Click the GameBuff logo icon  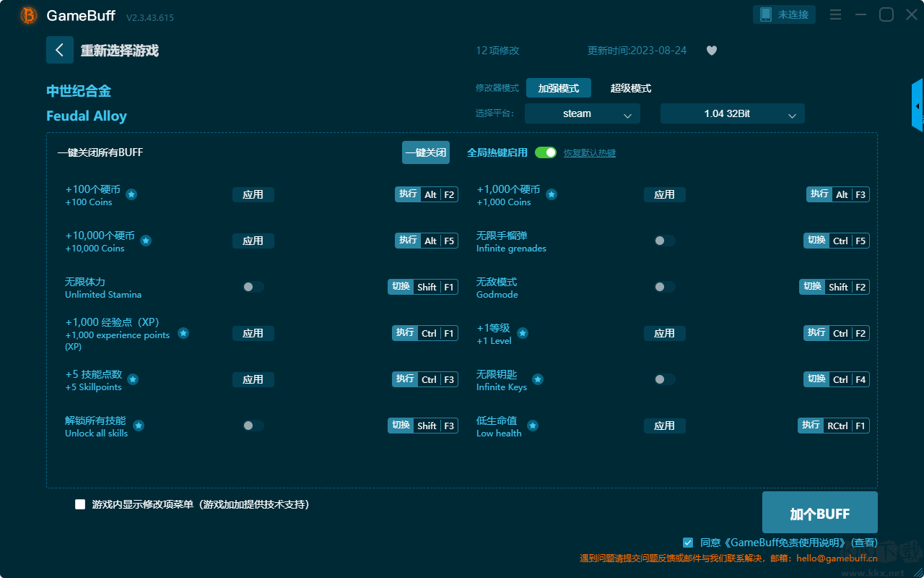(x=29, y=15)
